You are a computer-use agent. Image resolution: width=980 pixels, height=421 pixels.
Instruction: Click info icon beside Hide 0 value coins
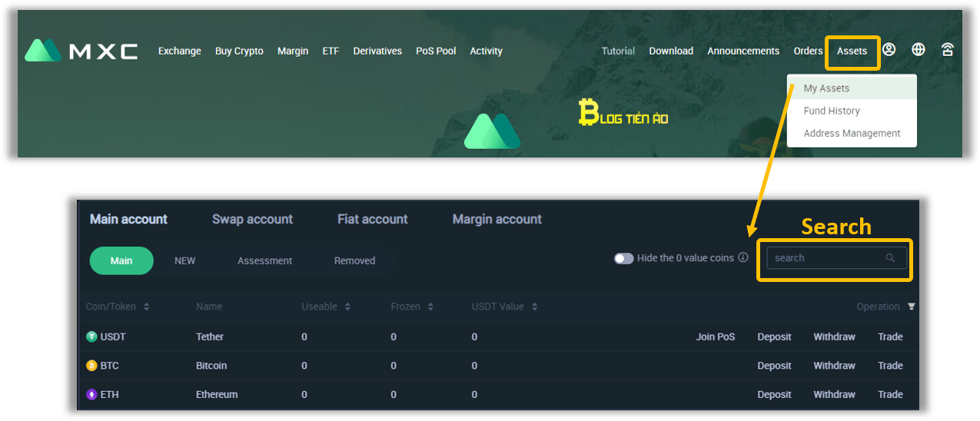pos(743,257)
